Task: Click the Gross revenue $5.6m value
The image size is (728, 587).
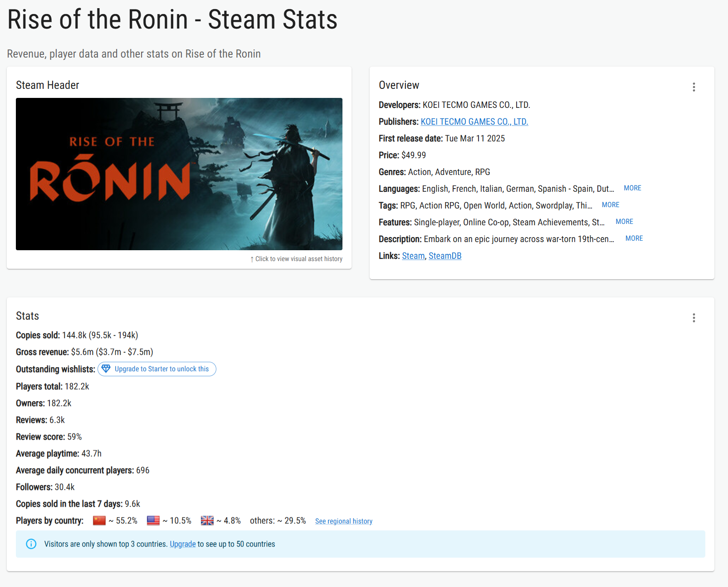Action: (x=112, y=352)
